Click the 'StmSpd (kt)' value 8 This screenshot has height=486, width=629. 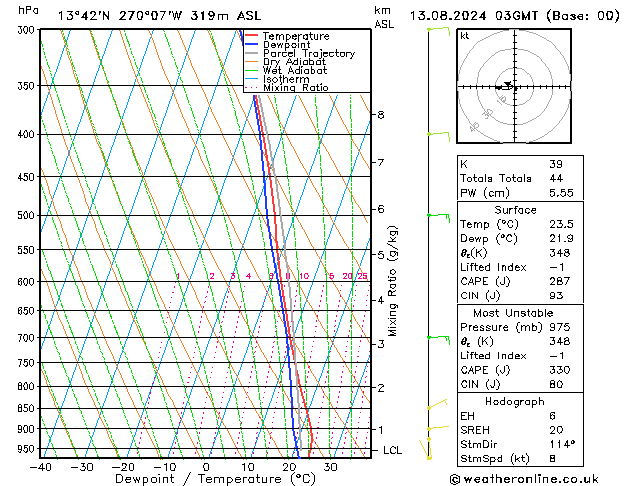[x=553, y=458]
